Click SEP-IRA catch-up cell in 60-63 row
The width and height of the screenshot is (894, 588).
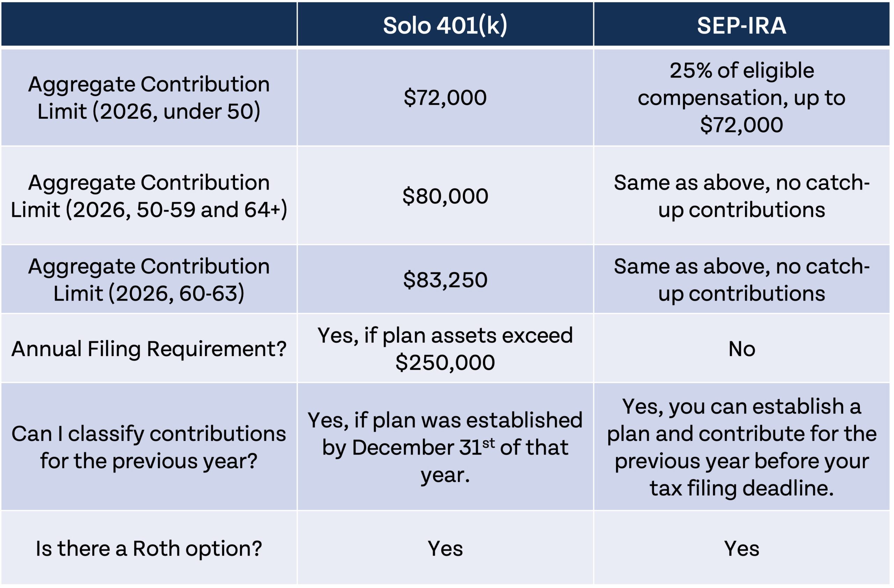(741, 280)
